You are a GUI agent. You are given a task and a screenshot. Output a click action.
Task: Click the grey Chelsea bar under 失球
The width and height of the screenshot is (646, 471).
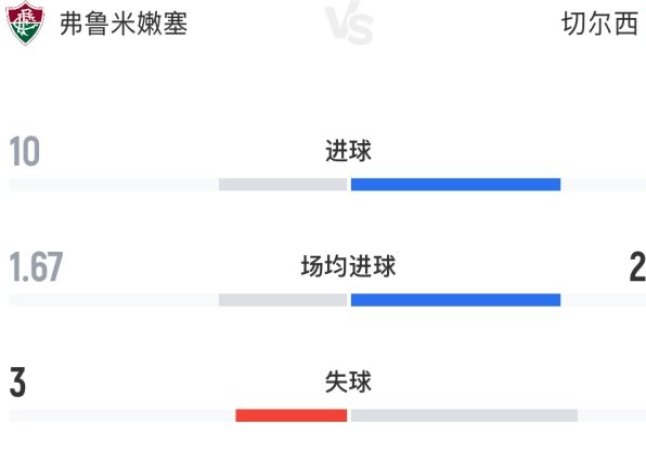coord(464,415)
